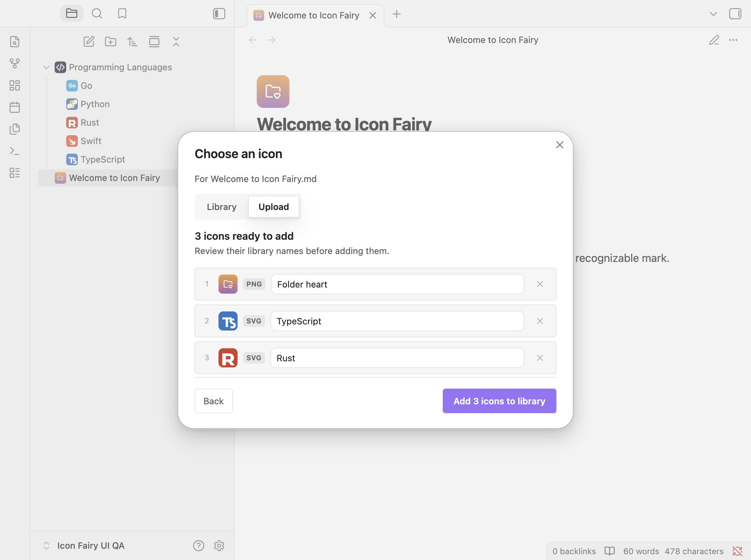751x560 pixels.
Task: Go Back in the dialog
Action: point(214,401)
